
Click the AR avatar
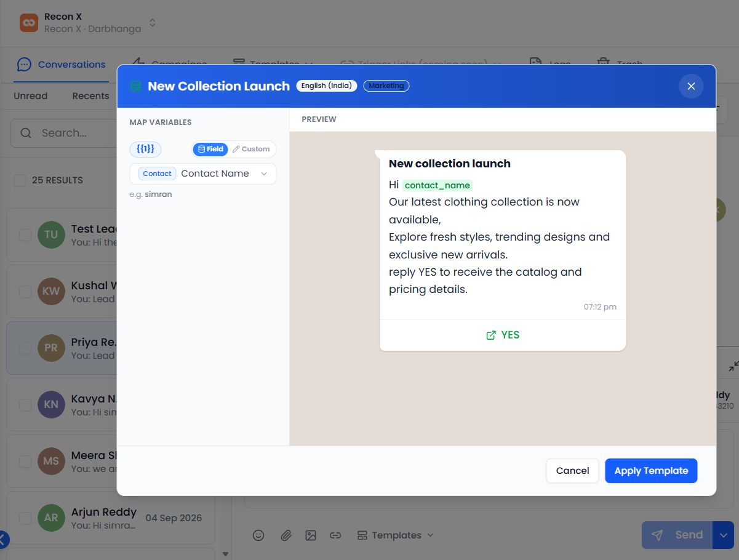[51, 518]
